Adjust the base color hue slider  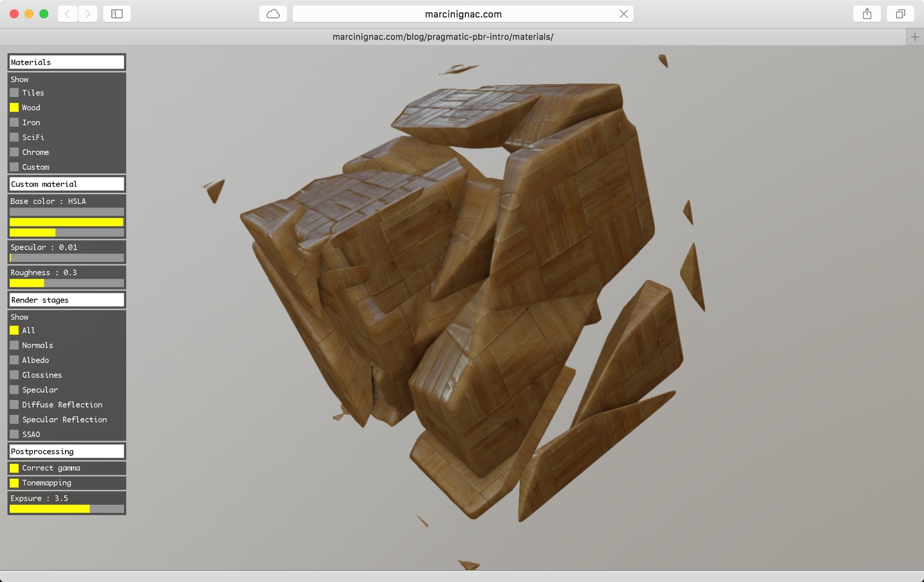coord(67,212)
